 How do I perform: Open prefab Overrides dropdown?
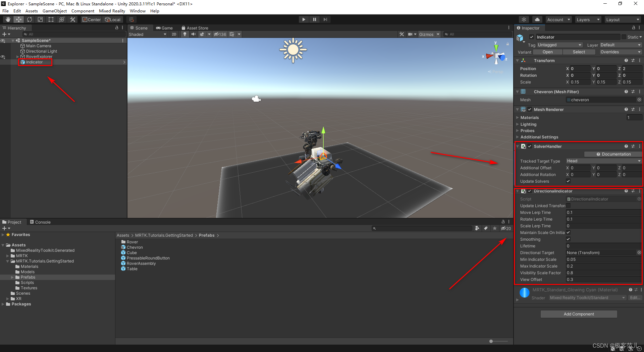[621, 52]
